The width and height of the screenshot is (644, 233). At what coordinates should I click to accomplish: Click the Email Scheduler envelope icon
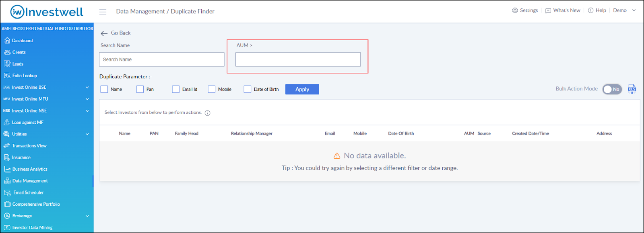[x=7, y=193]
